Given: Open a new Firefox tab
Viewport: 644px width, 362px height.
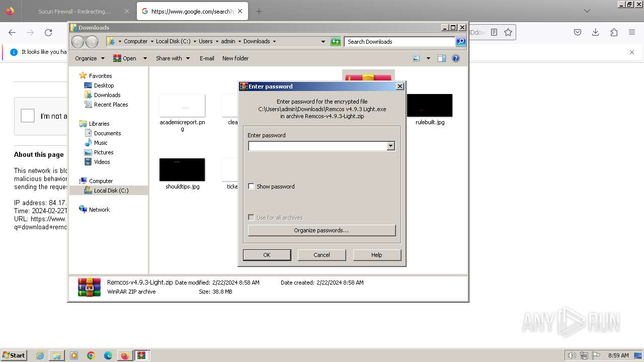Looking at the screenshot, I should pyautogui.click(x=259, y=11).
